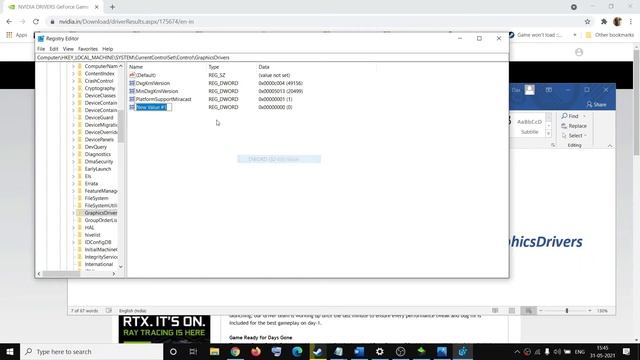Image resolution: width=640 pixels, height=360 pixels.
Task: Click the DWORD icon beside MinDxgKrnlVersion
Action: 132,91
